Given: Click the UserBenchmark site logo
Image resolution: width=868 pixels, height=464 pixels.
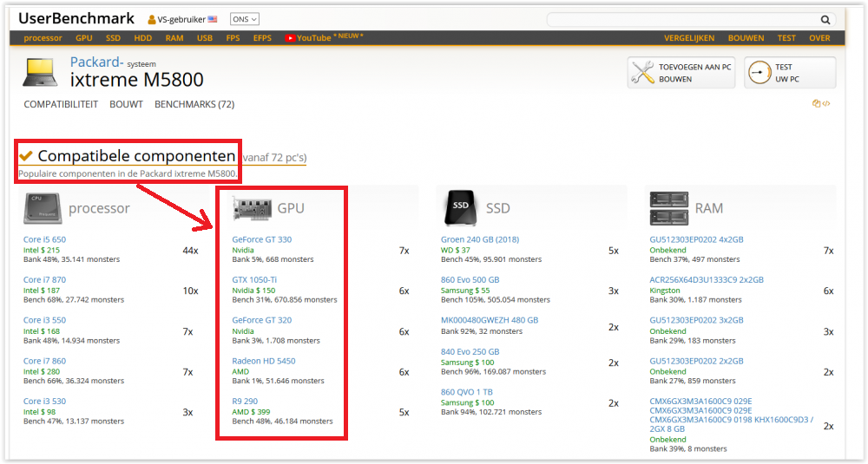Looking at the screenshot, I should pos(76,19).
